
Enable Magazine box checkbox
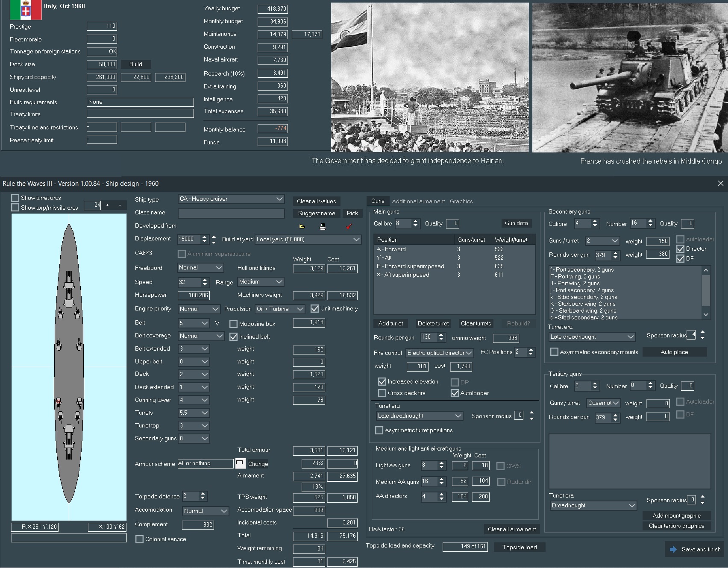point(233,324)
